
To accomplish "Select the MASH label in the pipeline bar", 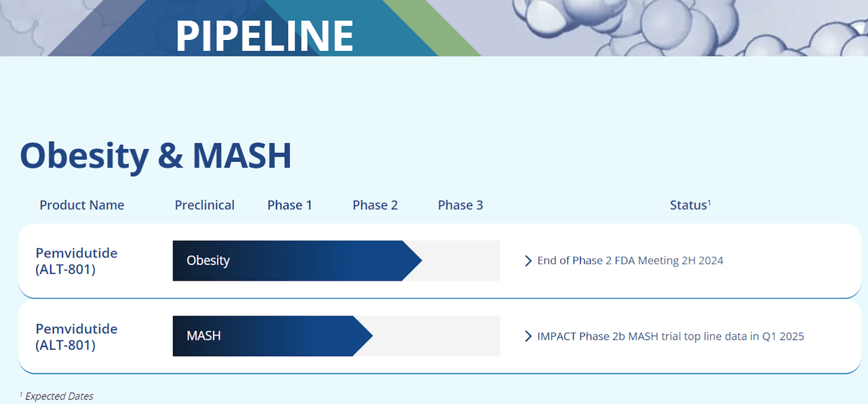I will [203, 336].
